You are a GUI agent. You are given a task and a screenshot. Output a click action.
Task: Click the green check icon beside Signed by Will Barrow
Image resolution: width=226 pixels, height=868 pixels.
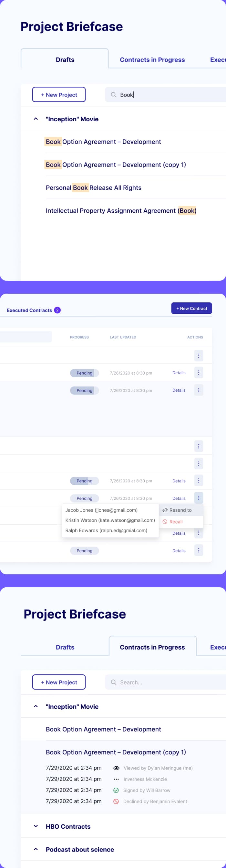click(116, 790)
